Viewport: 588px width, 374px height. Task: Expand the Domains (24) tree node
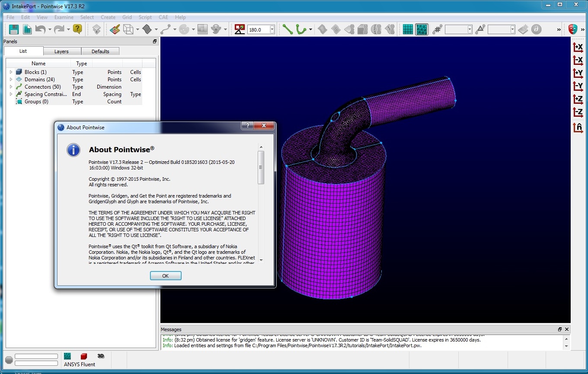pos(11,80)
